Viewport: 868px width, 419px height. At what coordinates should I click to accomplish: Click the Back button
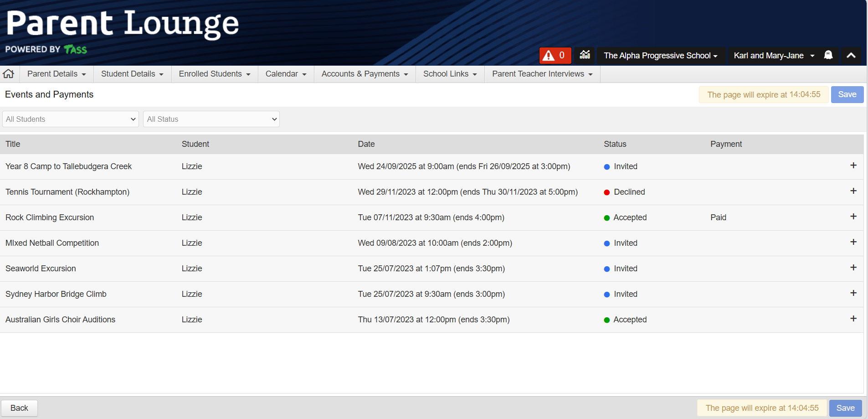click(19, 408)
